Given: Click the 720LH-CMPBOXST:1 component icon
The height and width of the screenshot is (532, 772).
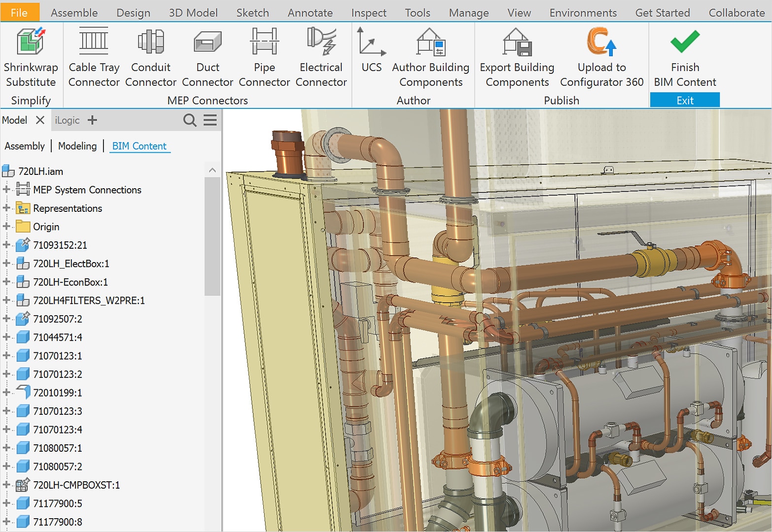Looking at the screenshot, I should pyautogui.click(x=23, y=485).
